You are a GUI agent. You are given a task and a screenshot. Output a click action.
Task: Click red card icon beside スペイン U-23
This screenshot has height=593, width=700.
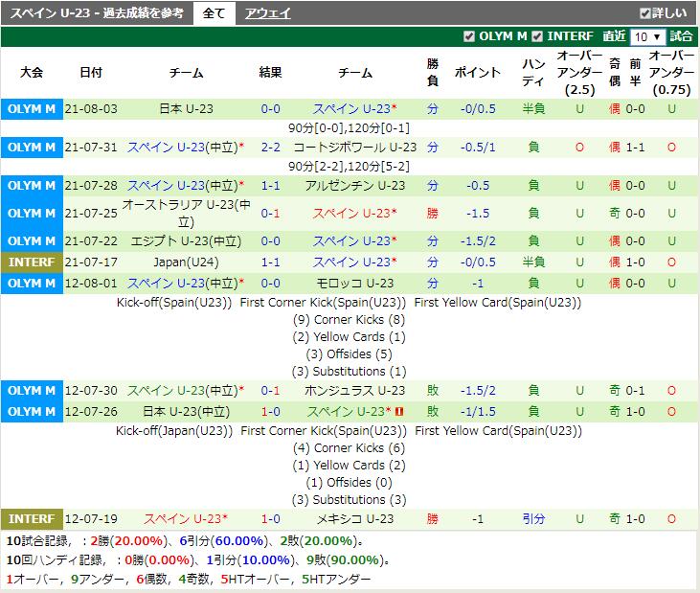click(x=399, y=412)
